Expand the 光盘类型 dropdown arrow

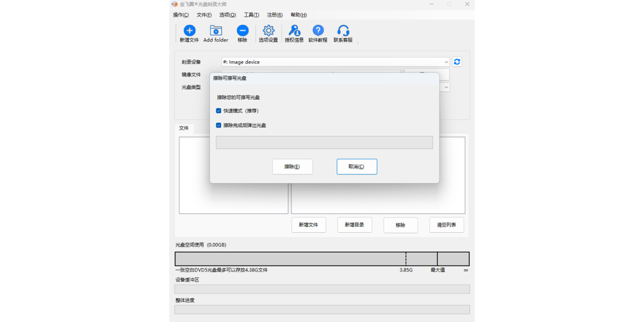coord(446,87)
